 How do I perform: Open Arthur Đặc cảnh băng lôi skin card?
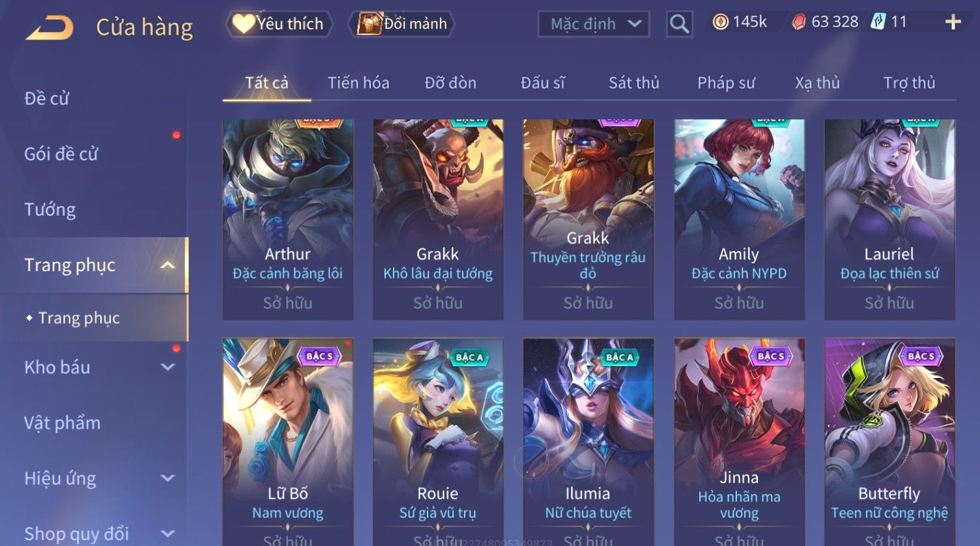pos(288,220)
